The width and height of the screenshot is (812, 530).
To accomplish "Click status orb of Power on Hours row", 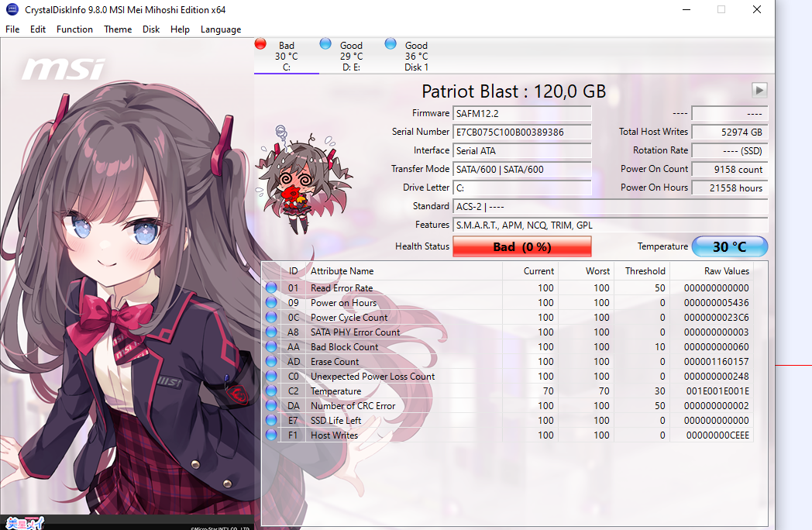I will pos(271,302).
